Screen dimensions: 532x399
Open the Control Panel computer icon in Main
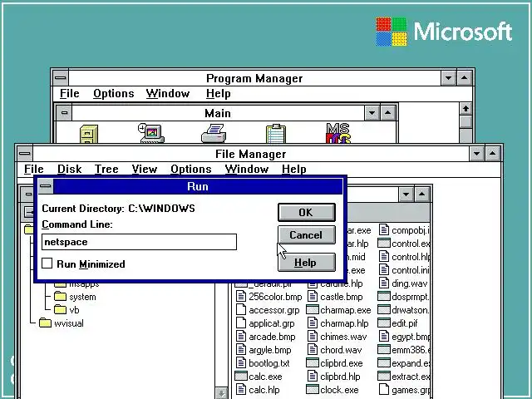tap(151, 133)
